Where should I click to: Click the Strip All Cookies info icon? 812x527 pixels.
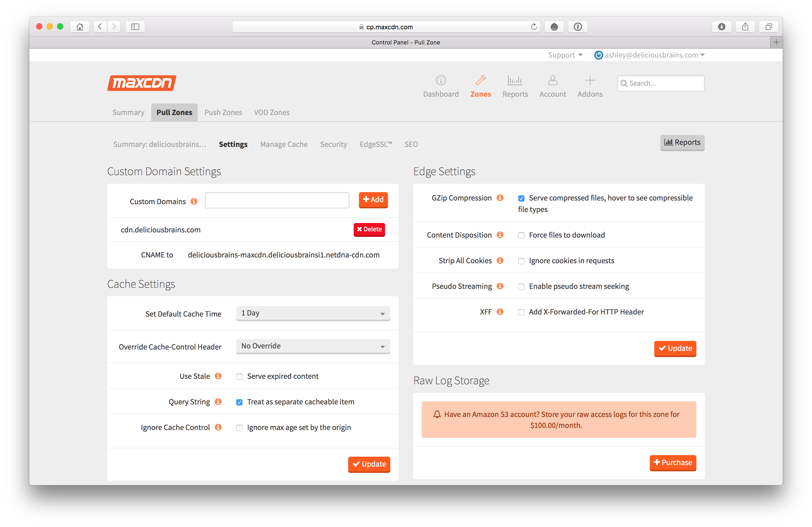(500, 260)
